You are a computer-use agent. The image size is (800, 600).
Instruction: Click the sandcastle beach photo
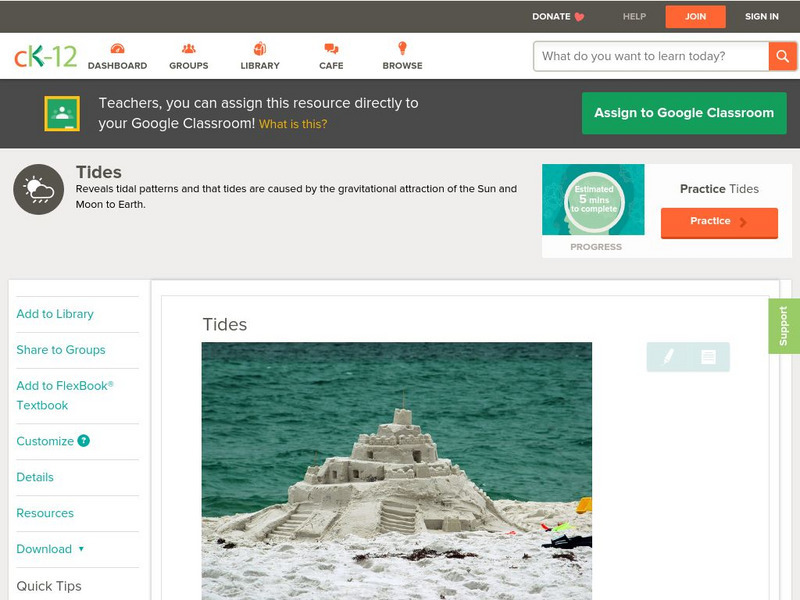coord(397,471)
